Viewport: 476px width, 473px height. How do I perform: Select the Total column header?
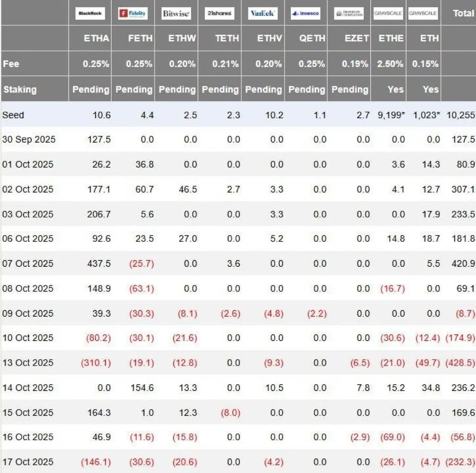coord(463,13)
